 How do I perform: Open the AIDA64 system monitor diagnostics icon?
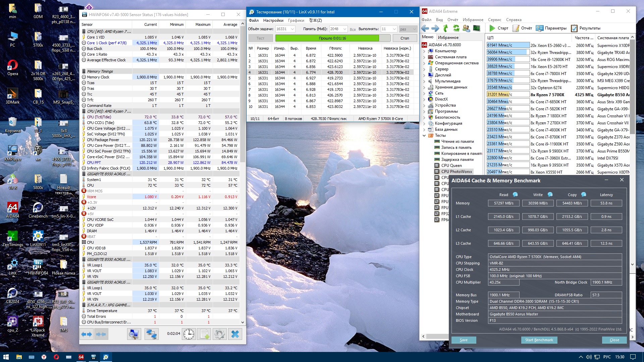pos(477,28)
